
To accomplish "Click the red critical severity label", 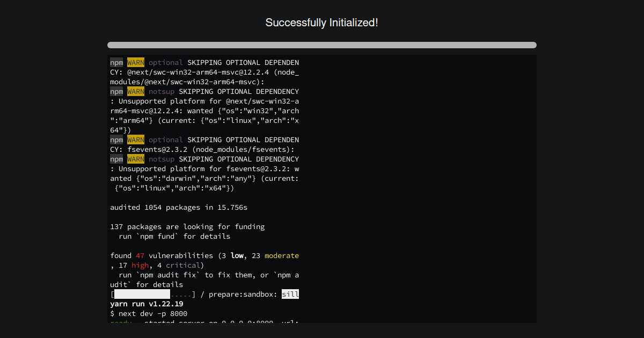I will point(183,265).
